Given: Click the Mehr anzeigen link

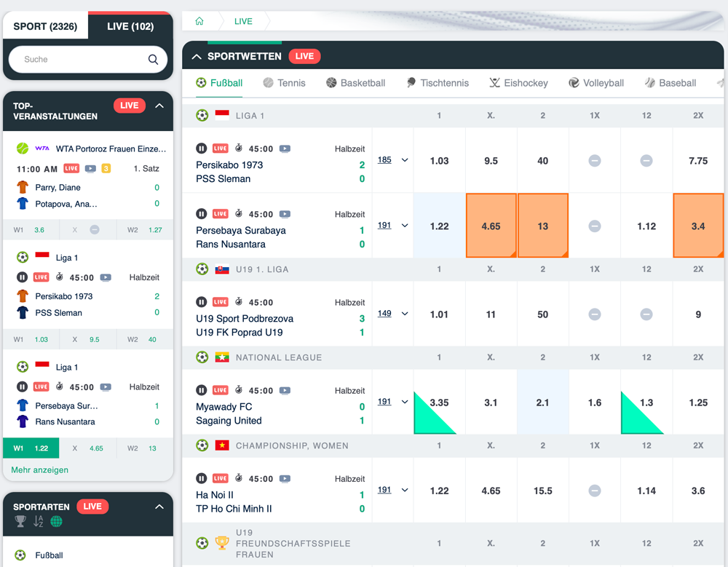Looking at the screenshot, I should pos(41,470).
